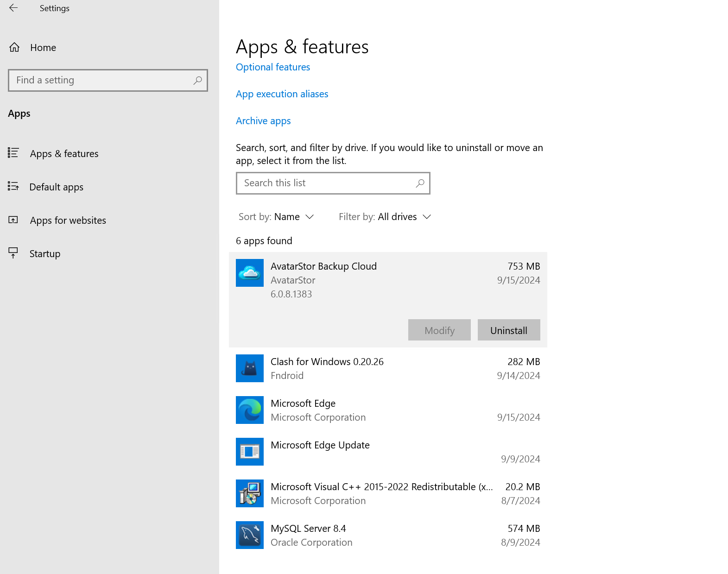Uninstall AvatarStor Backup Cloud

[509, 330]
